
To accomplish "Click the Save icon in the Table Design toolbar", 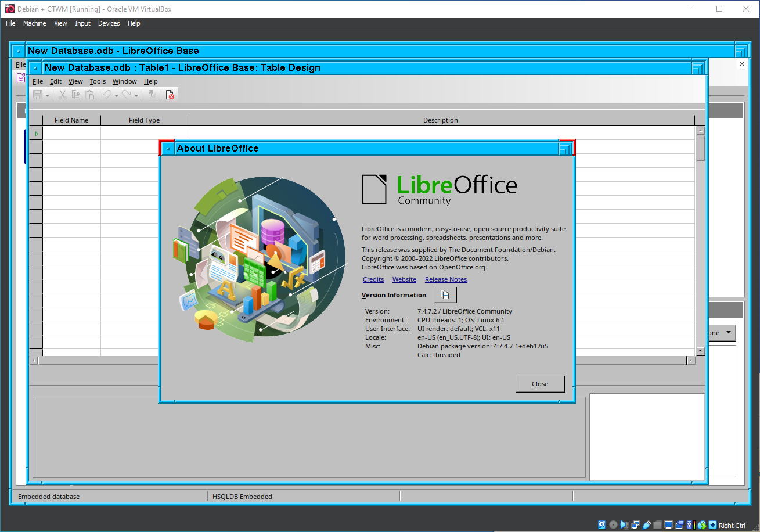I will [x=38, y=95].
